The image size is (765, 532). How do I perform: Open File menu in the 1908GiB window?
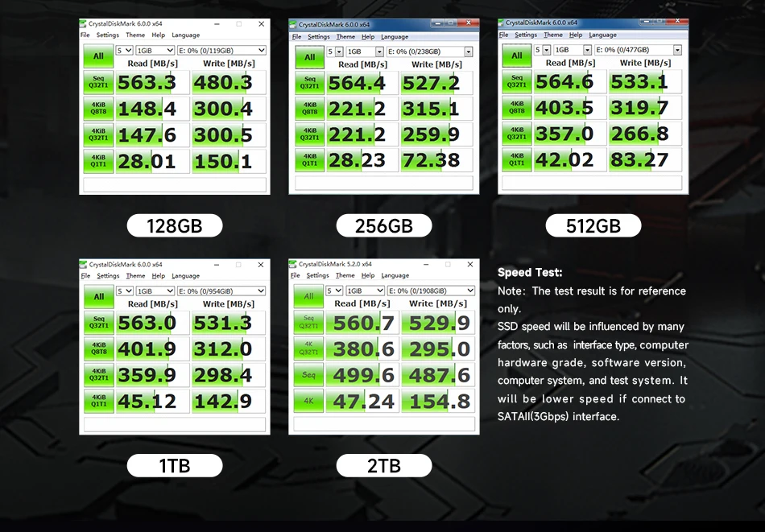point(296,275)
